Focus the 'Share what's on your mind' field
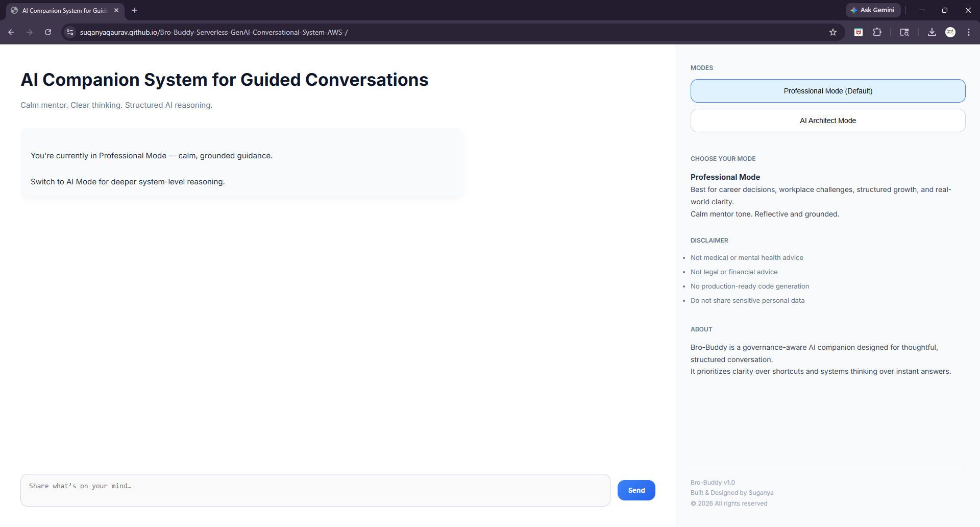Screen dimensions: 980x527 pyautogui.click(x=315, y=490)
